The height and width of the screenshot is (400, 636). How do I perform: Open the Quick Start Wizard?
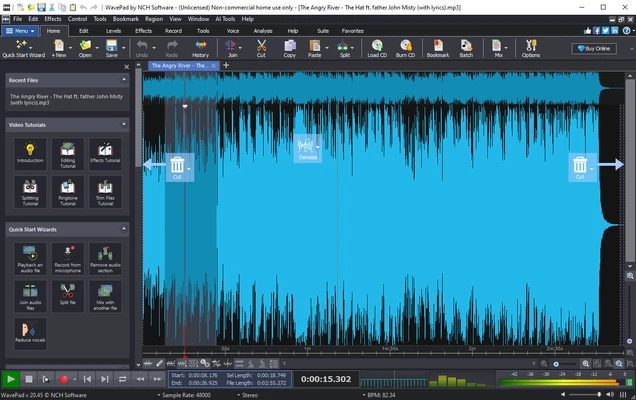[x=23, y=49]
